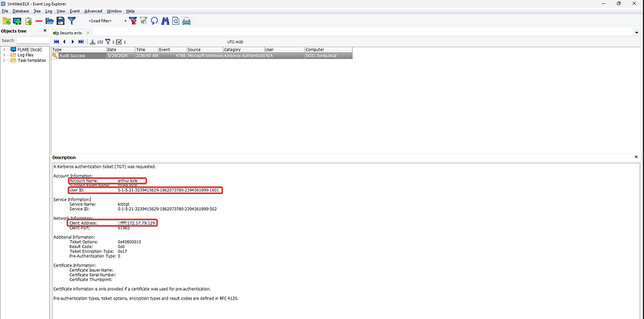Go to the next event
The height and width of the screenshot is (319, 644).
(x=72, y=42)
